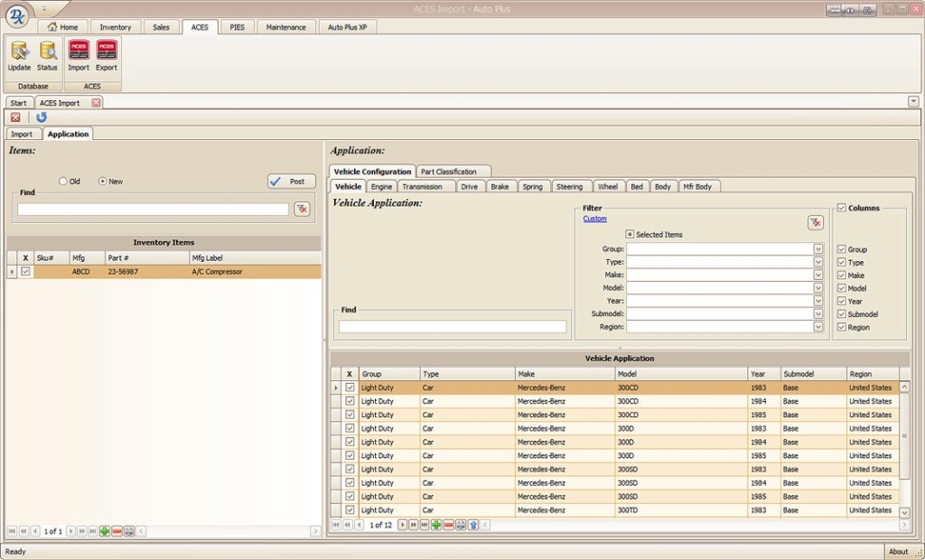This screenshot has width=925, height=560.
Task: Open the Submodel filter dropdown
Action: point(818,314)
